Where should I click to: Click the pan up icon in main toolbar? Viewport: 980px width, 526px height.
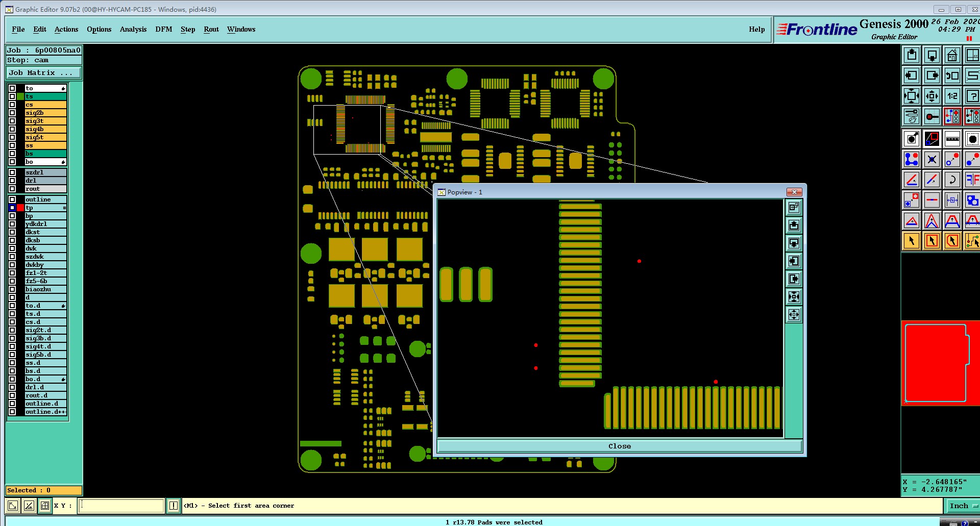point(912,55)
